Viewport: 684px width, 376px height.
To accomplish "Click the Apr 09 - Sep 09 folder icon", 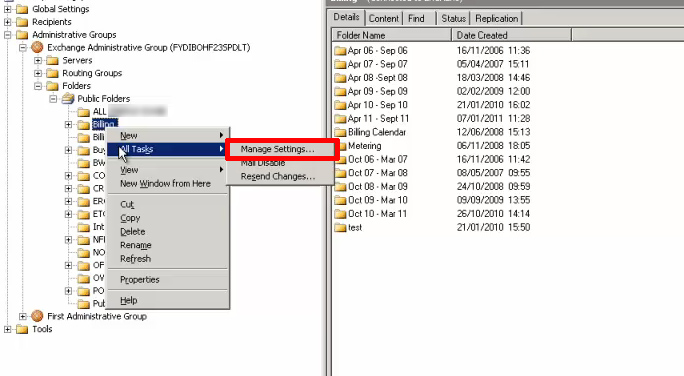I will point(340,92).
